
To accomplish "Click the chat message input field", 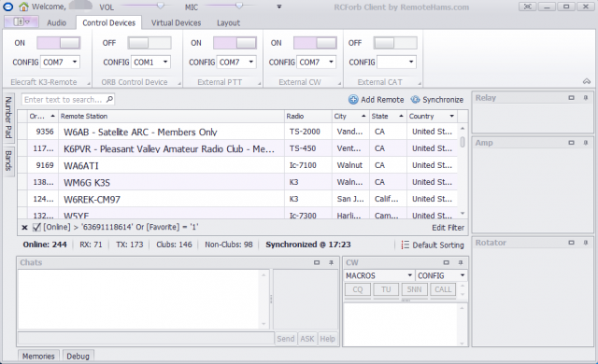I will pyautogui.click(x=146, y=338).
